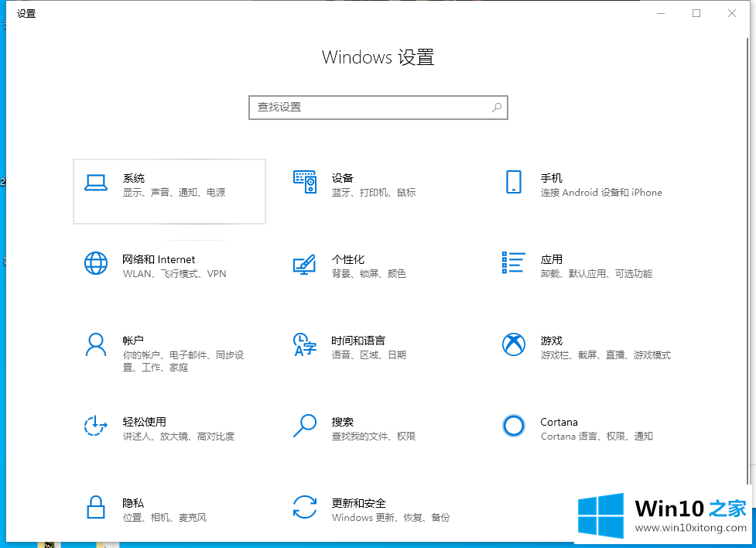
Task: Click the 搜索 magnifying glass category icon
Action: pos(305,426)
